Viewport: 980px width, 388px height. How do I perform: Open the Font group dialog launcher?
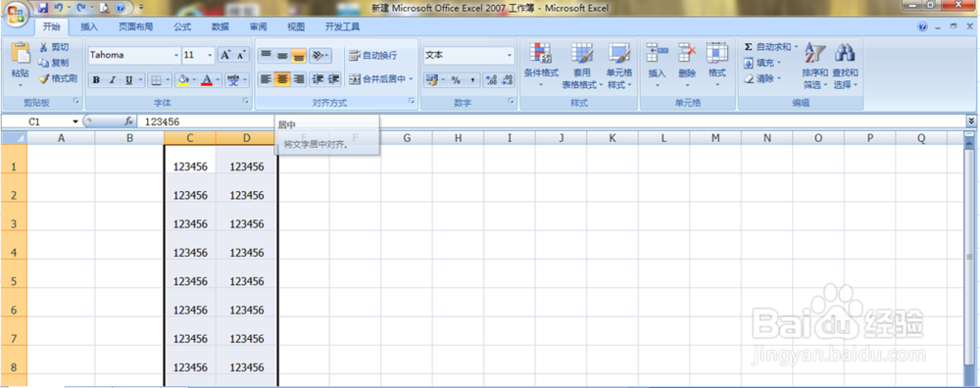click(x=246, y=101)
